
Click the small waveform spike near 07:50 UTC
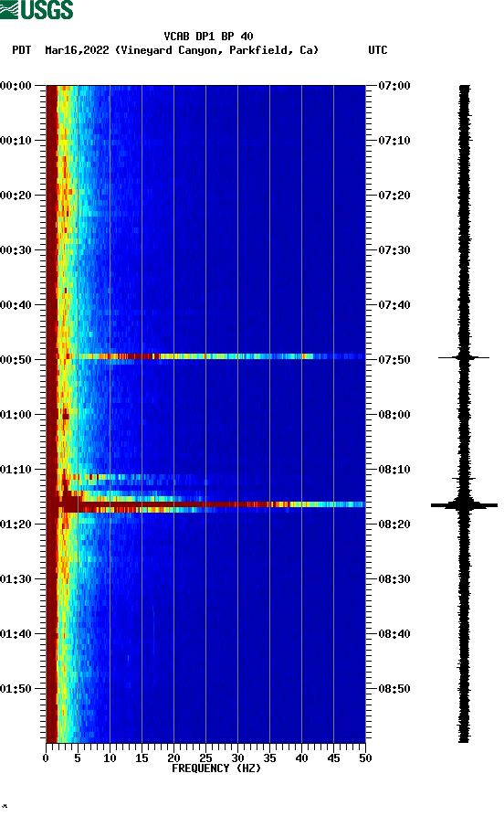(x=464, y=357)
